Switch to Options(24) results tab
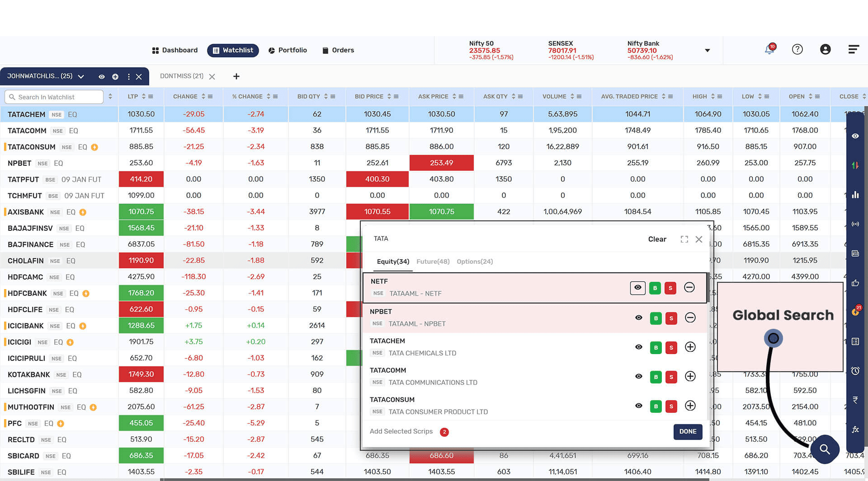The image size is (868, 481). [475, 262]
